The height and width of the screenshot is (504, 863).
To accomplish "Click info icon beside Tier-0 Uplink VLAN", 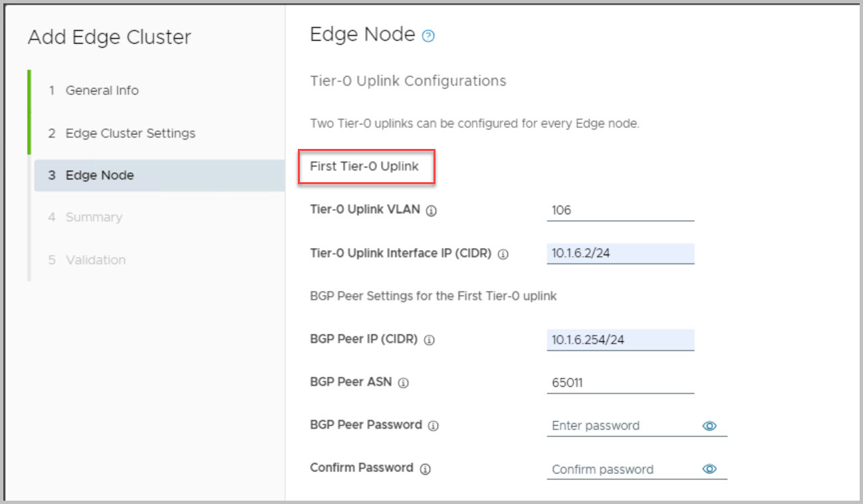I will [431, 211].
